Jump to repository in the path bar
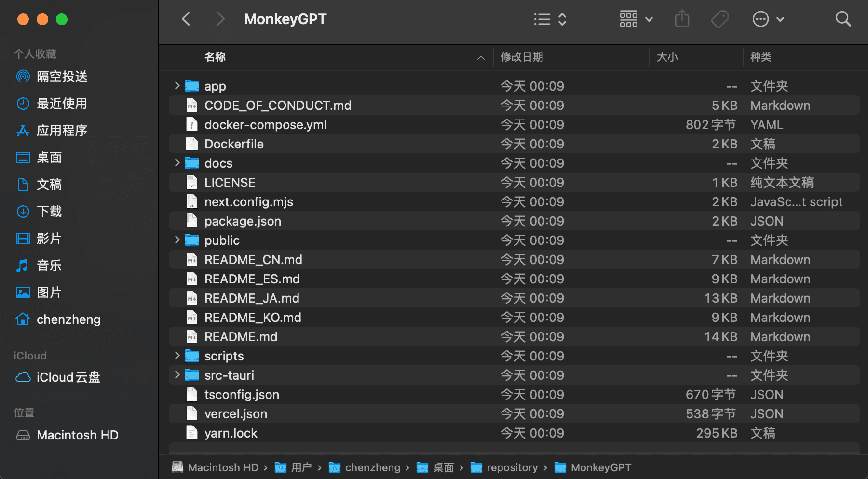This screenshot has height=479, width=868. (x=512, y=467)
